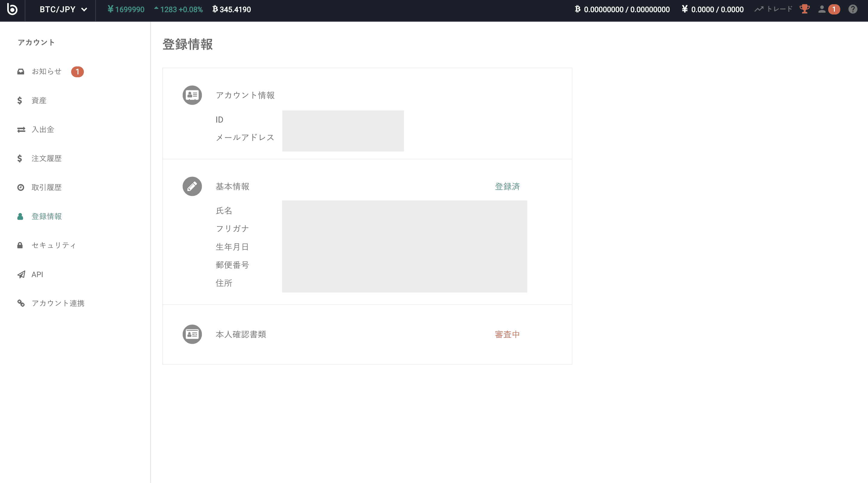Click the help question mark icon

853,9
